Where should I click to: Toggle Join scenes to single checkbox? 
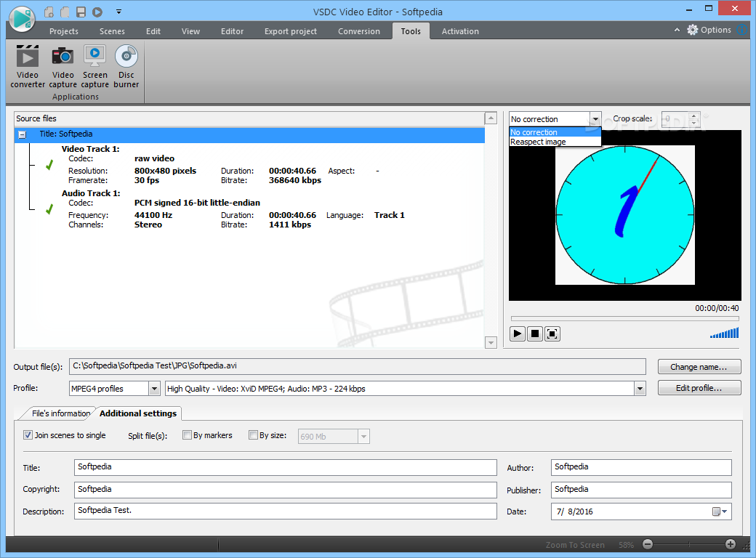[x=28, y=435]
